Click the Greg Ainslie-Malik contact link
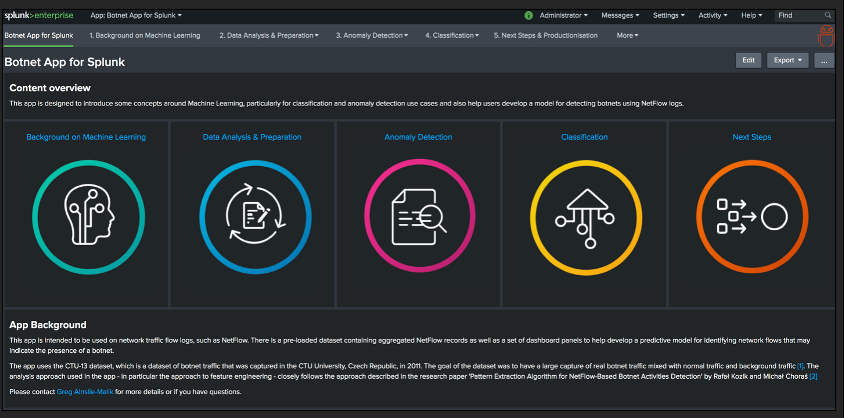The image size is (844, 418). (85, 392)
